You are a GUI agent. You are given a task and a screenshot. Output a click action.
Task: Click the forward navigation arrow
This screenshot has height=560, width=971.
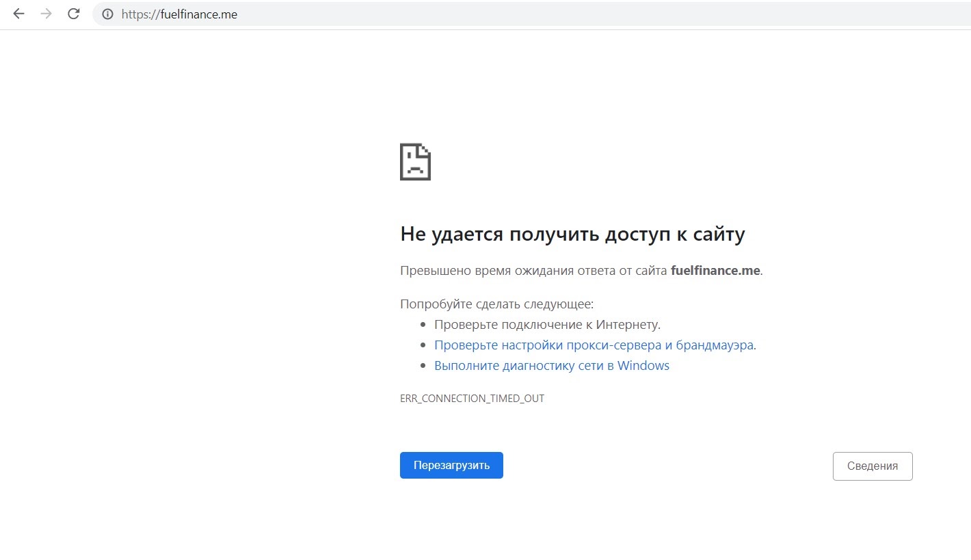click(46, 14)
